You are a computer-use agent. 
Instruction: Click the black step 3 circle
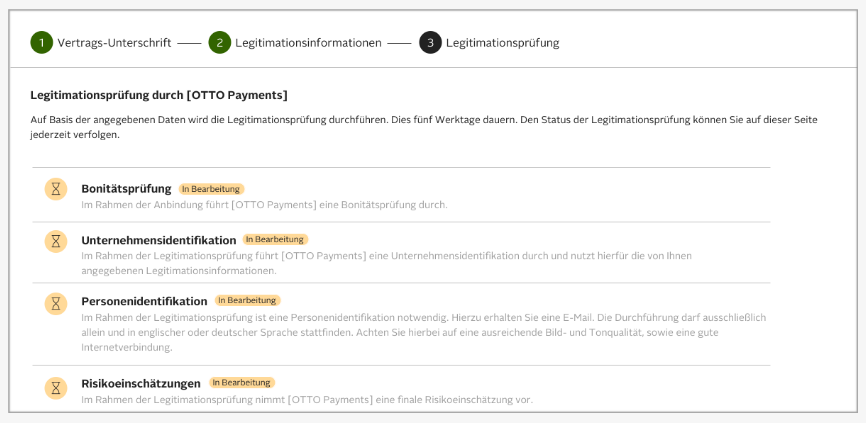(430, 43)
